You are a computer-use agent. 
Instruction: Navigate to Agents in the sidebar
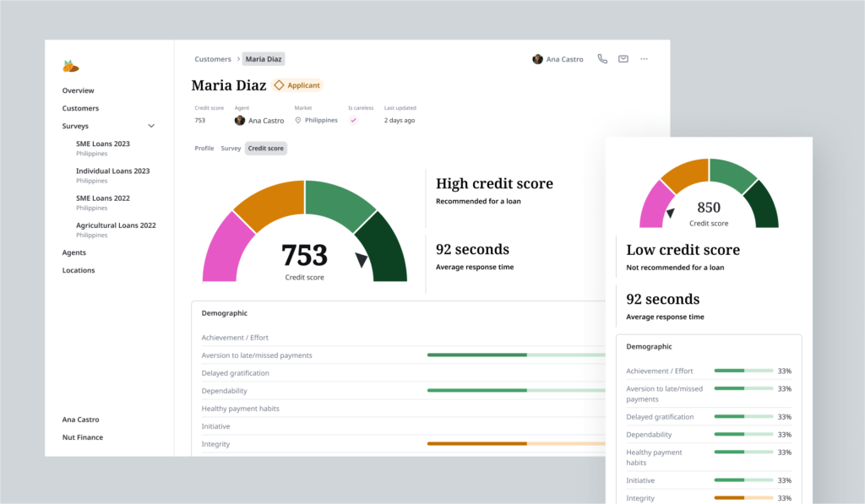point(74,252)
